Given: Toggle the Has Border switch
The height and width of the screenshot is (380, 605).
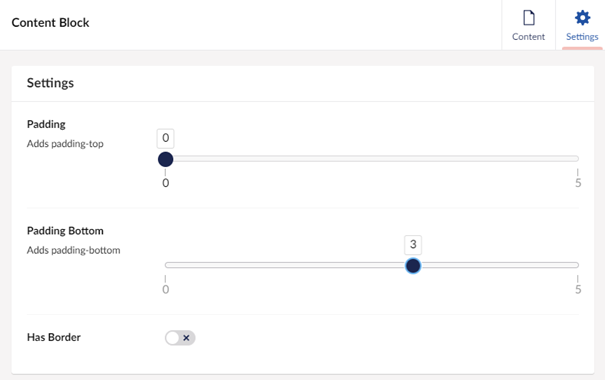Looking at the screenshot, I should pos(180,338).
